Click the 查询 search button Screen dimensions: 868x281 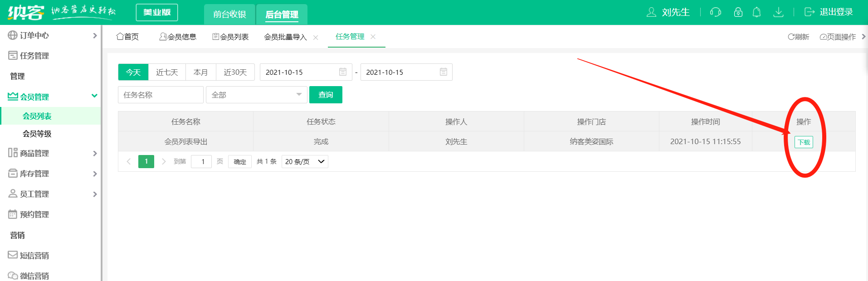point(326,95)
